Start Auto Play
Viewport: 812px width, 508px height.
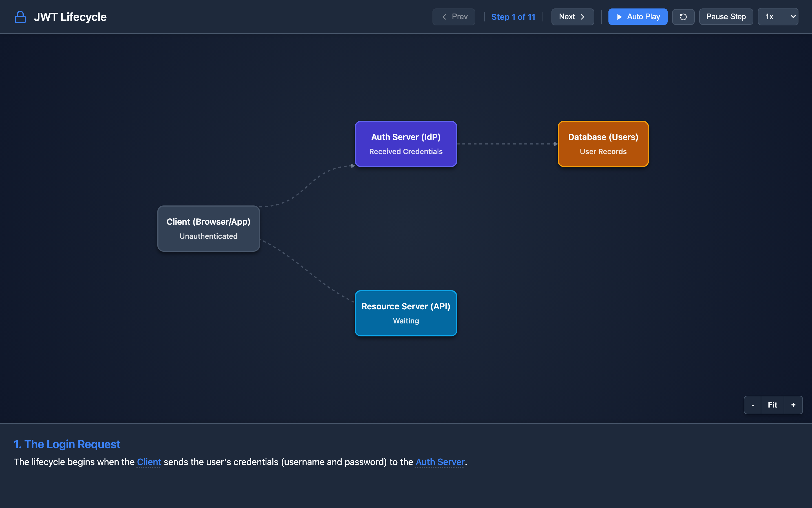point(637,17)
